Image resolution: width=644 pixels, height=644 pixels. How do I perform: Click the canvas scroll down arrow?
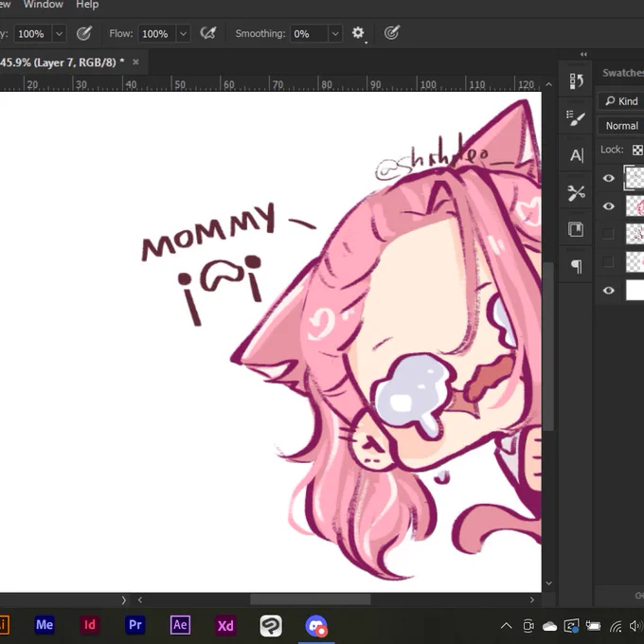pyautogui.click(x=548, y=583)
